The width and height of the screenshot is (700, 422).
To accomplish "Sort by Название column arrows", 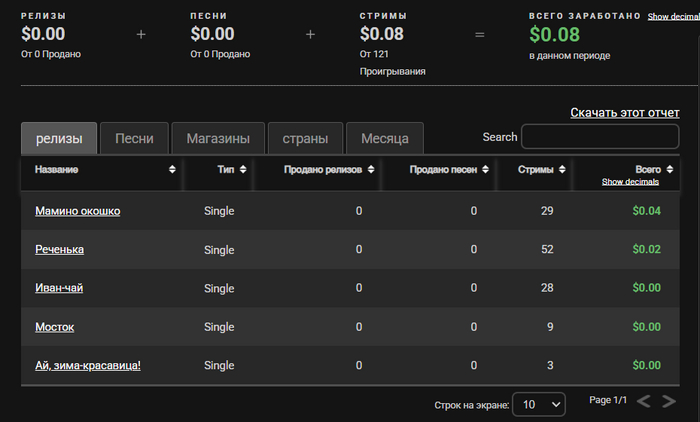I will 173,170.
